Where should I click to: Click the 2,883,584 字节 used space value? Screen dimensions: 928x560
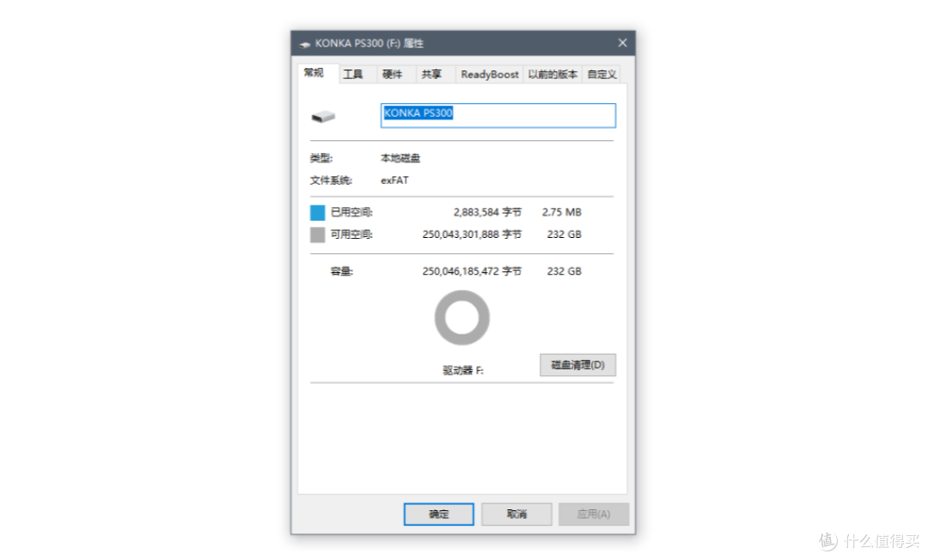(487, 212)
